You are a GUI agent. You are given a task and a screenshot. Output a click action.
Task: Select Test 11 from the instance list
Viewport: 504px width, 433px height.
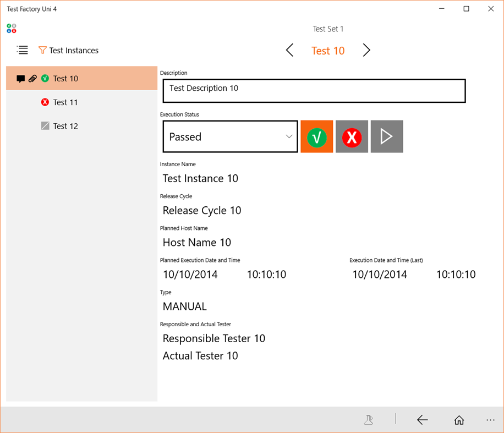pyautogui.click(x=67, y=102)
